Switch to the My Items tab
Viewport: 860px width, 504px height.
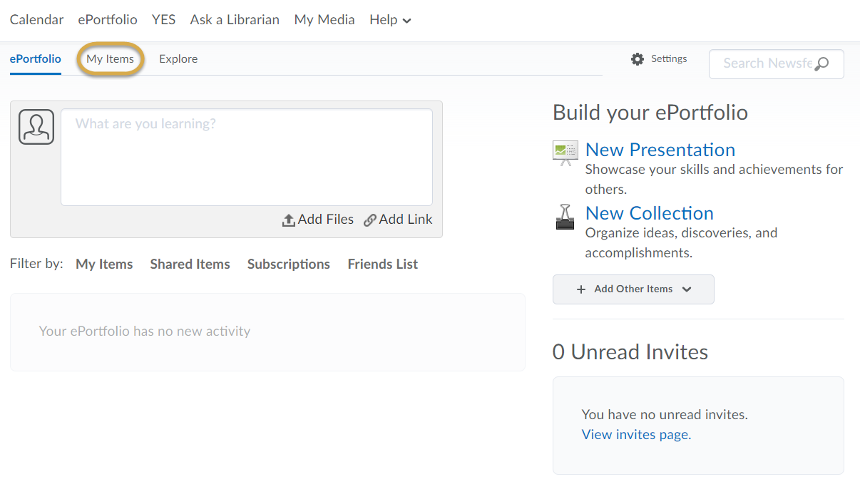[111, 59]
